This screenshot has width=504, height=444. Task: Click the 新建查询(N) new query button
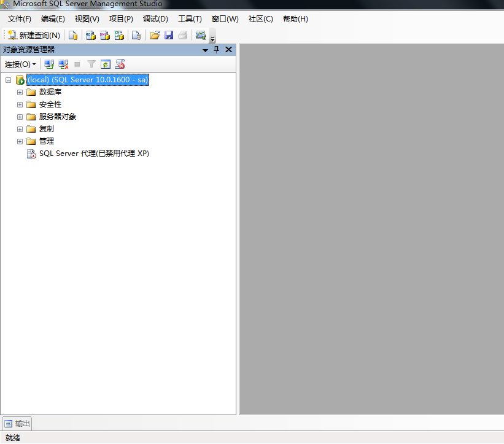coord(34,35)
